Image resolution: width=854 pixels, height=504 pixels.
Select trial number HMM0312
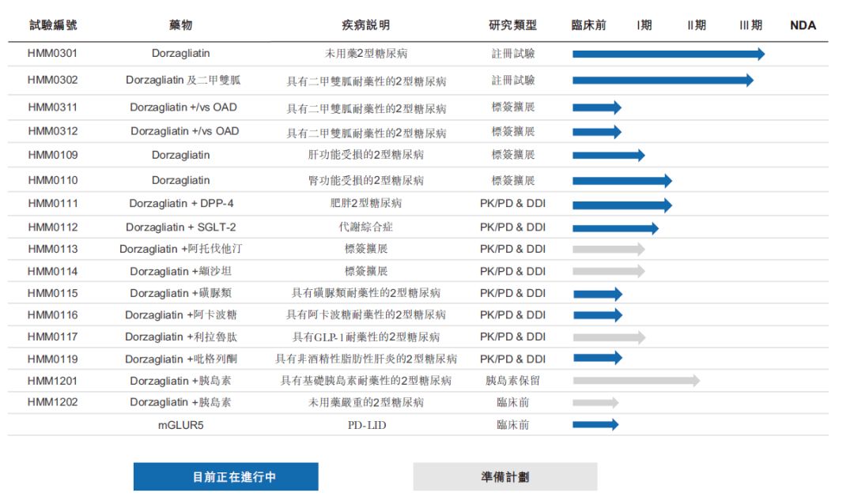coord(52,131)
